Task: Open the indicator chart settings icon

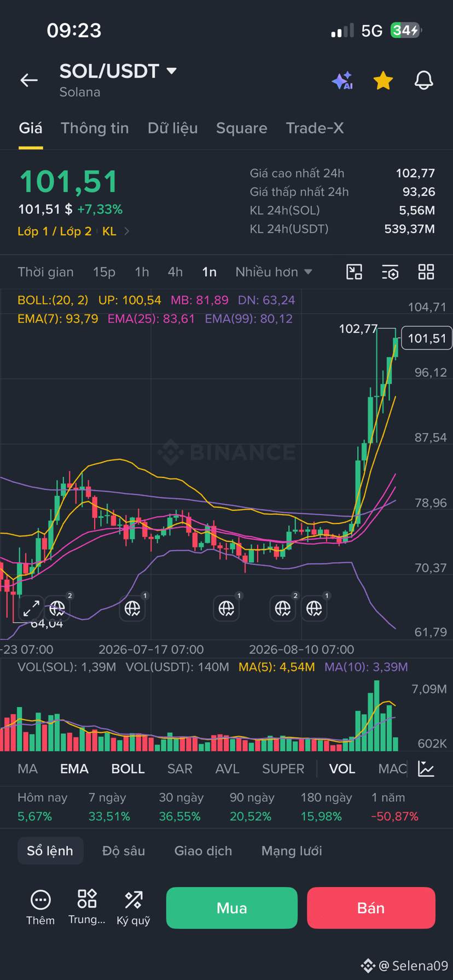Action: 426,769
